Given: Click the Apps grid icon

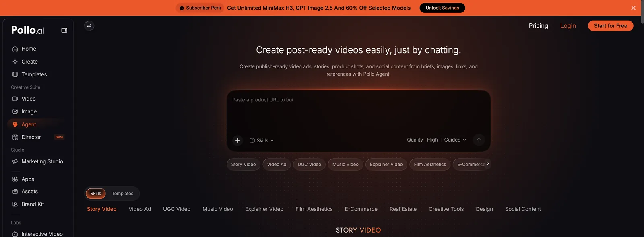Looking at the screenshot, I should point(15,179).
